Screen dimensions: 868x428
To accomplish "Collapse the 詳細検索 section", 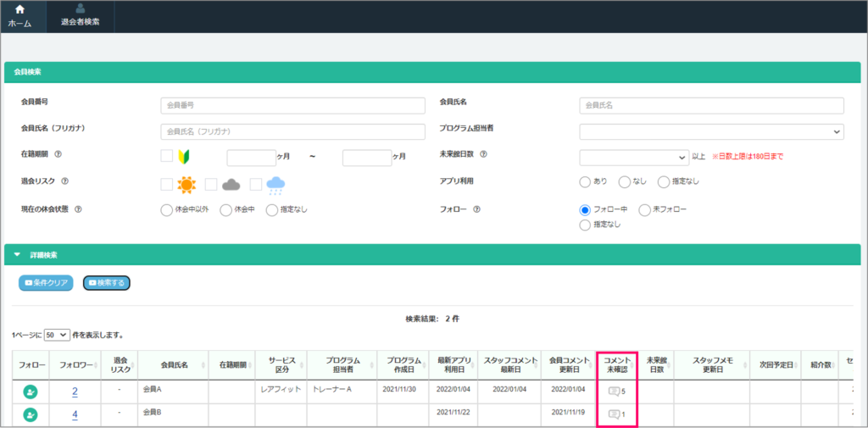I will pyautogui.click(x=16, y=254).
